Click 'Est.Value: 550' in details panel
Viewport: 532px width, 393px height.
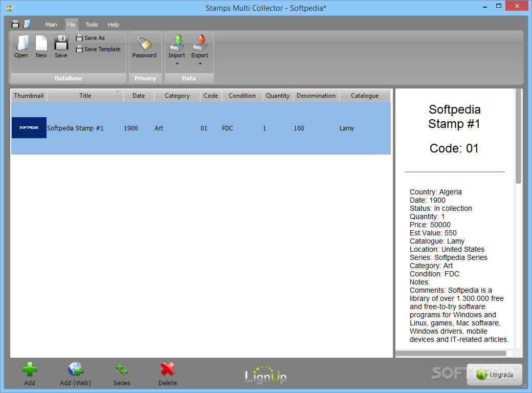(x=433, y=233)
